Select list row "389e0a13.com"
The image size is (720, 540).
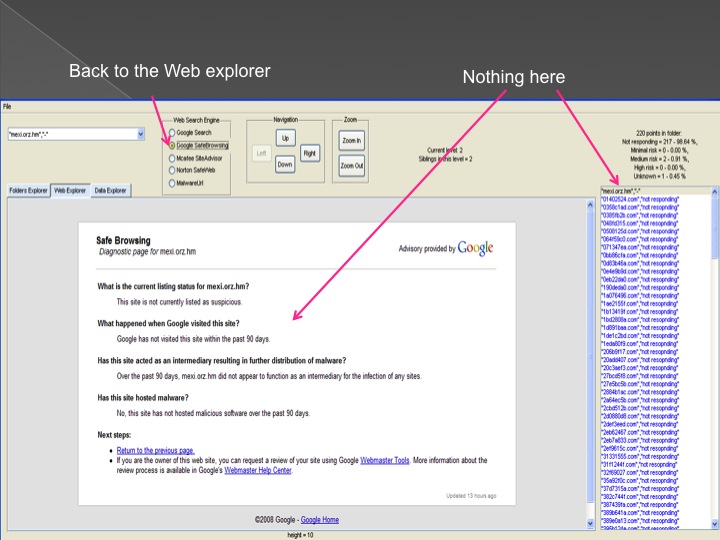(x=656, y=521)
